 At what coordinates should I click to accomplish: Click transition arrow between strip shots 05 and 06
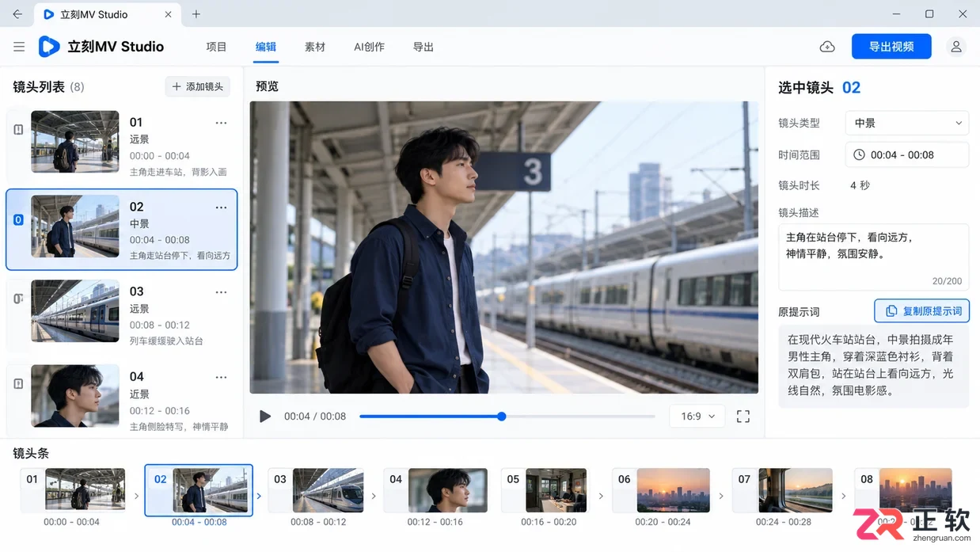coord(601,497)
